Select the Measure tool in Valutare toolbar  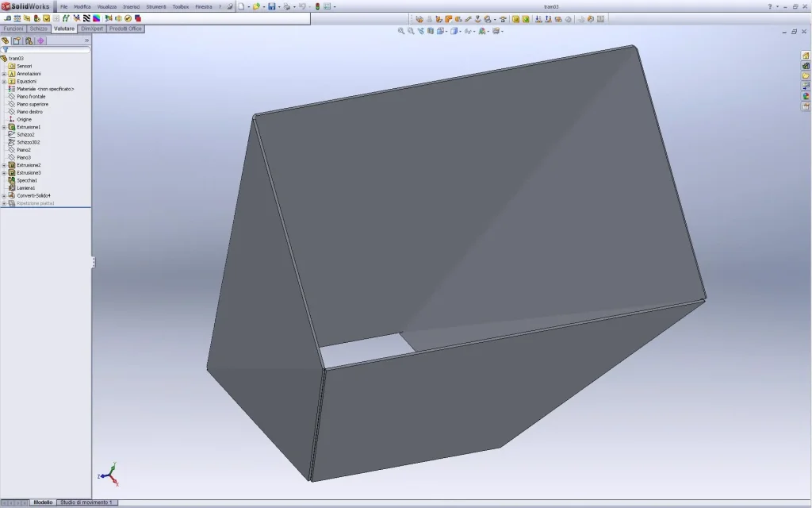pos(7,18)
